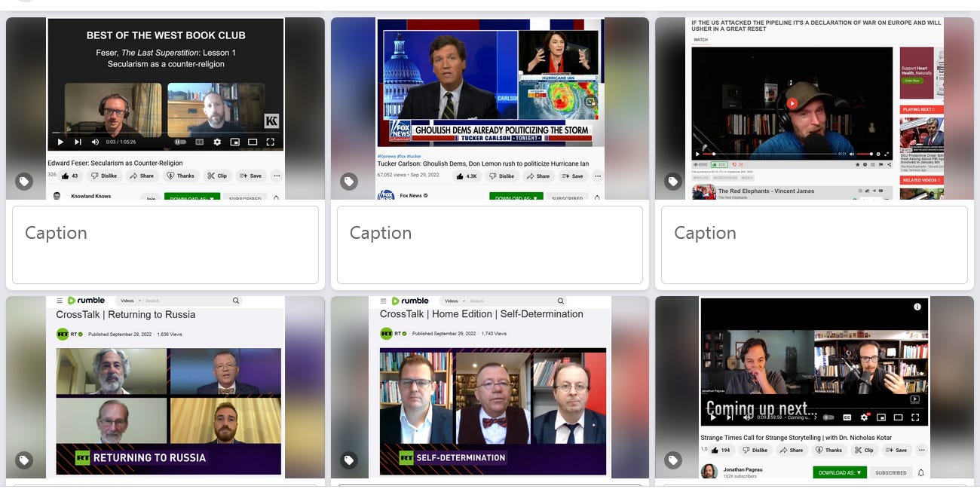Click Share under the Tucker Carlson video
980x495 pixels.
(x=539, y=176)
